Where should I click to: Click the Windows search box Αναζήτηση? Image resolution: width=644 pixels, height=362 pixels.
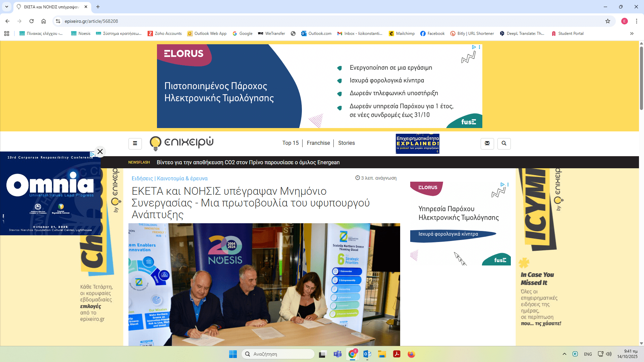coord(278,354)
